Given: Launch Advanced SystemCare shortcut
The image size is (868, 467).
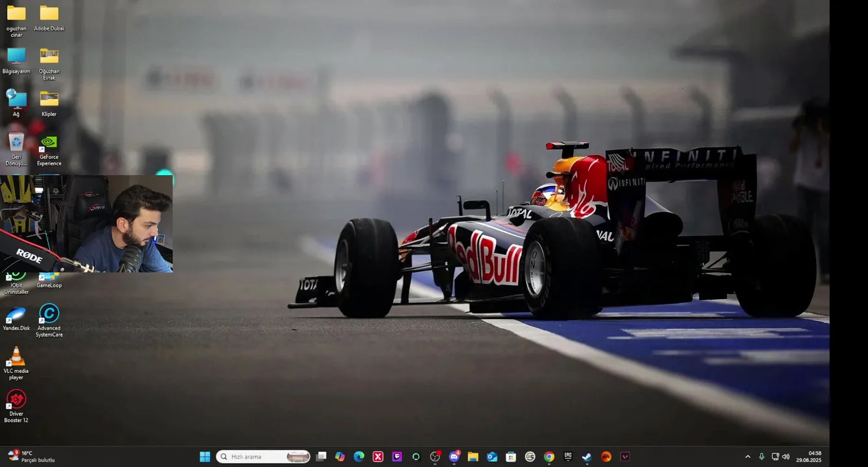Looking at the screenshot, I should coord(49,321).
